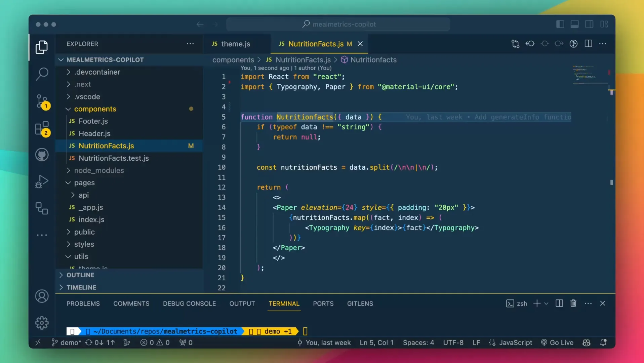Click the demo* branch in status bar
Image resolution: width=644 pixels, height=363 pixels.
66,342
